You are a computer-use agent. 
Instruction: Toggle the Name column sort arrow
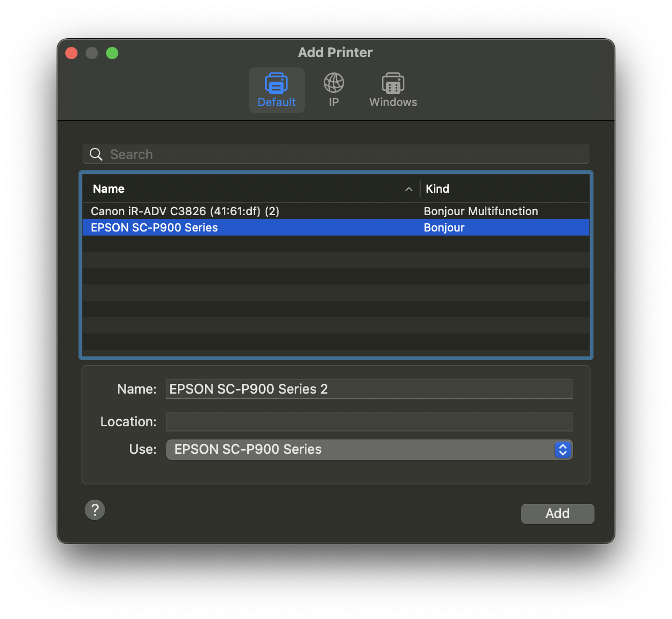coord(408,189)
